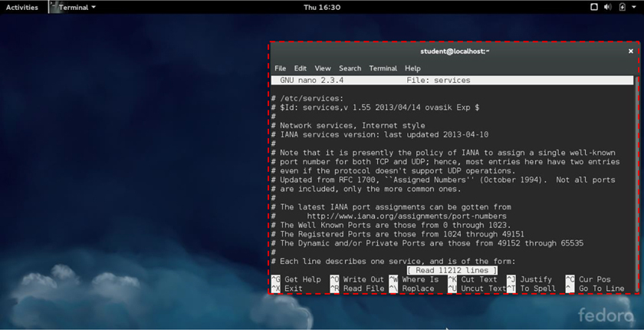Click the '^C Cur Pos' shortcut

tap(588, 279)
